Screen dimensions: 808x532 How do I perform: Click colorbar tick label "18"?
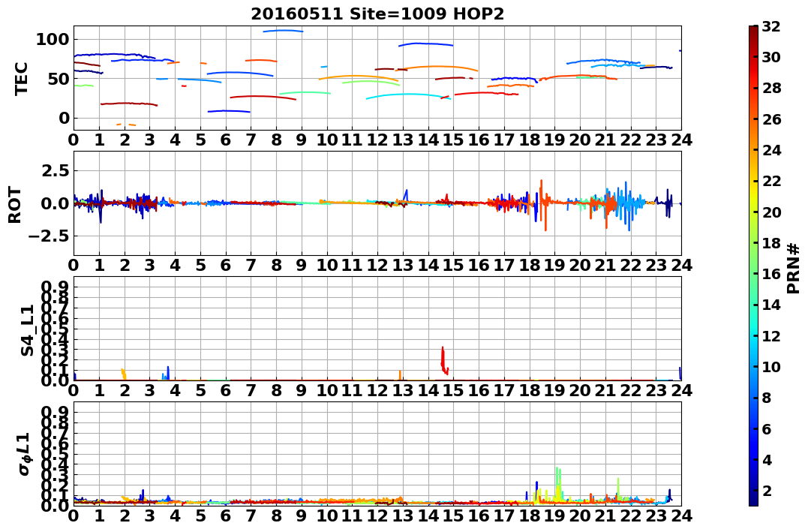(771, 243)
